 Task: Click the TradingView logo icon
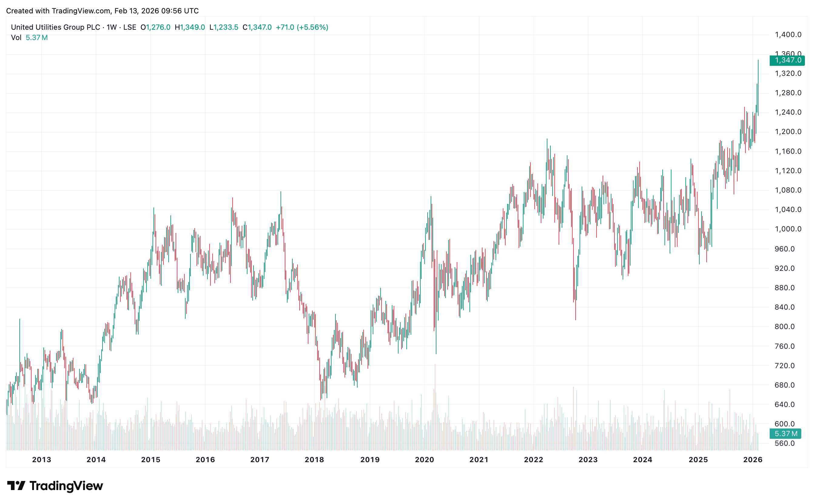pyautogui.click(x=16, y=486)
